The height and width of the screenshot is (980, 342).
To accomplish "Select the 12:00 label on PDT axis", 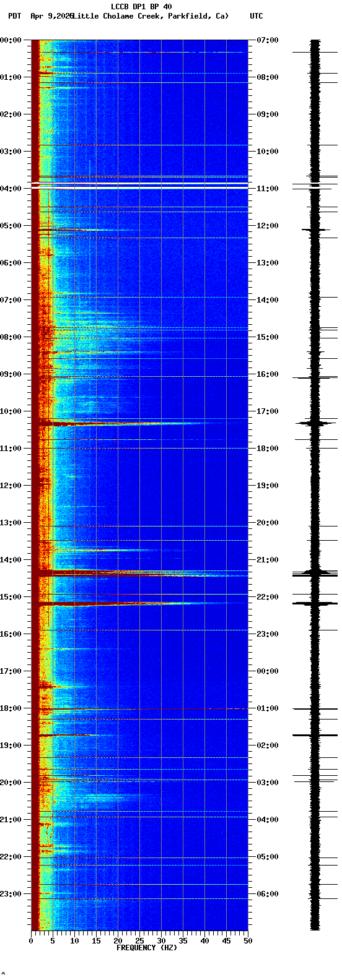I will (11, 486).
